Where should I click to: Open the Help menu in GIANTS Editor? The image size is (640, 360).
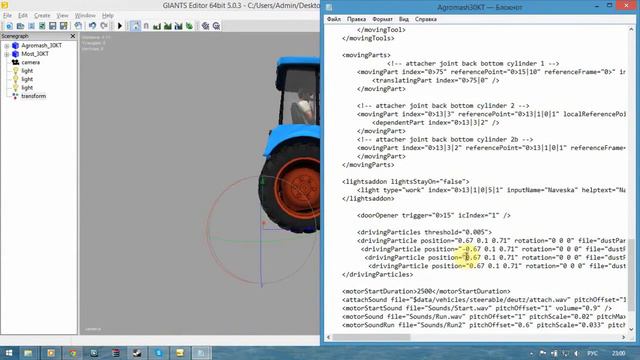pos(108,16)
